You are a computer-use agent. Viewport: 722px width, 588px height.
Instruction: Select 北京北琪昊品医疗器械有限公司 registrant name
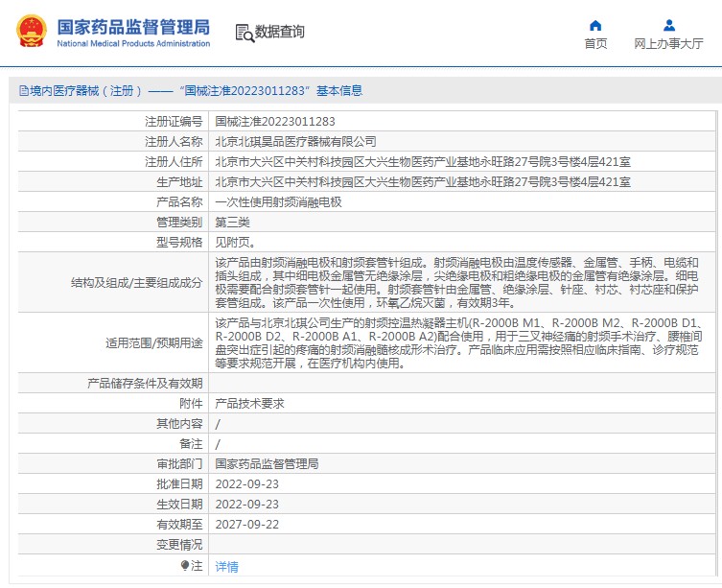(x=295, y=142)
